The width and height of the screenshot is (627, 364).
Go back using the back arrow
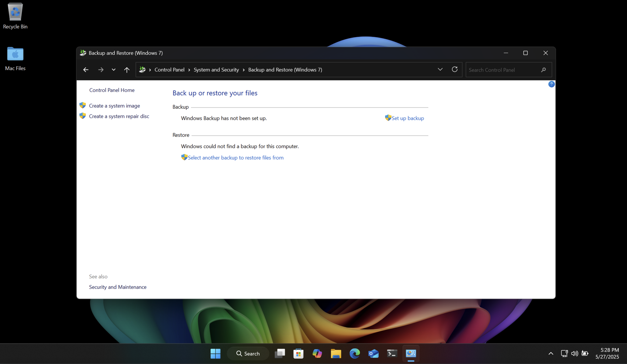(86, 70)
